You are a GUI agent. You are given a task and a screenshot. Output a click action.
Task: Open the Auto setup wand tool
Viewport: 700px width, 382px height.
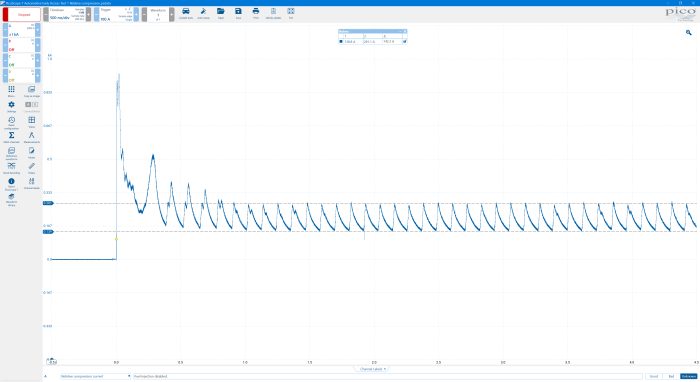pyautogui.click(x=203, y=13)
